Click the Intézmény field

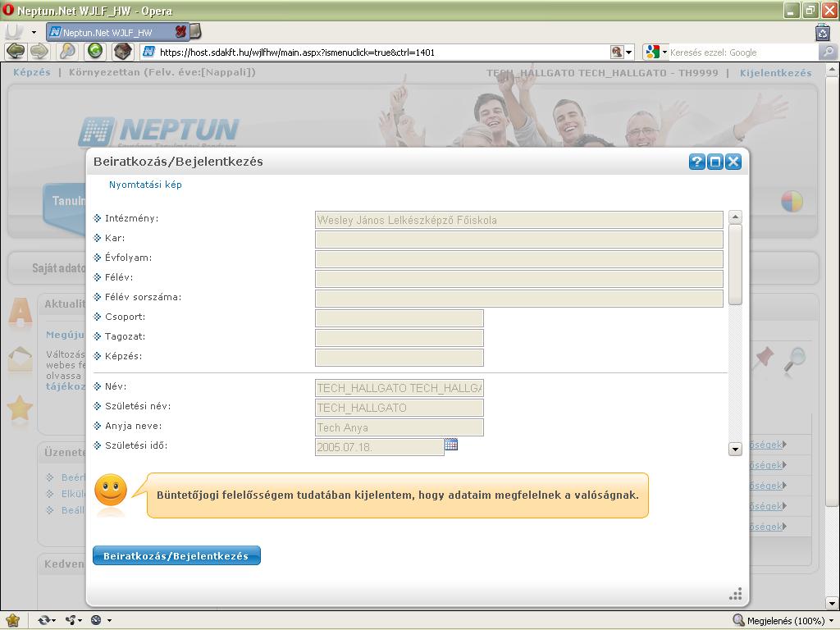(x=519, y=220)
